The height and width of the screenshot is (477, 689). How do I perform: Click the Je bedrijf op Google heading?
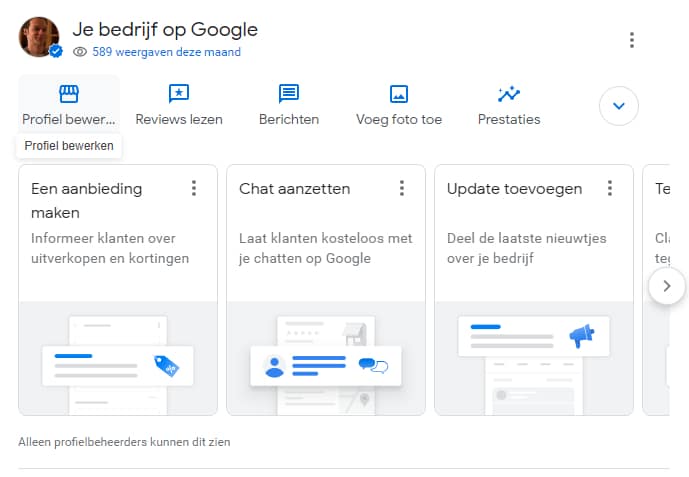(x=165, y=30)
